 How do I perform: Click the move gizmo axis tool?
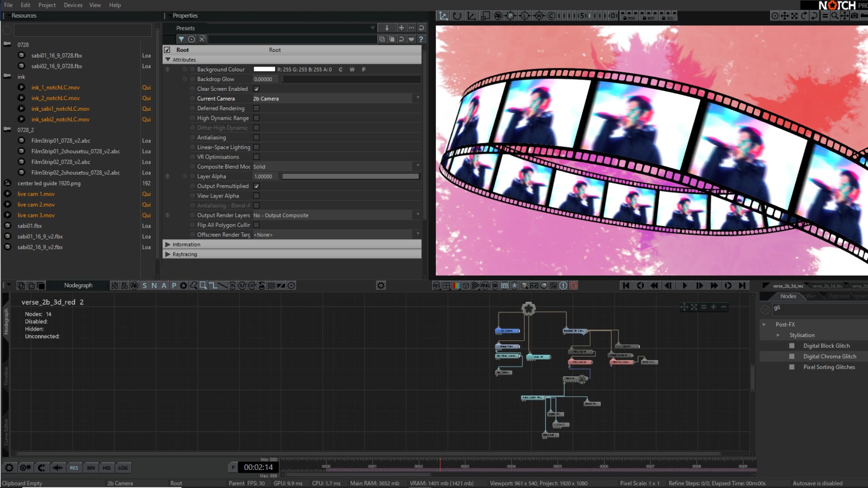443,16
